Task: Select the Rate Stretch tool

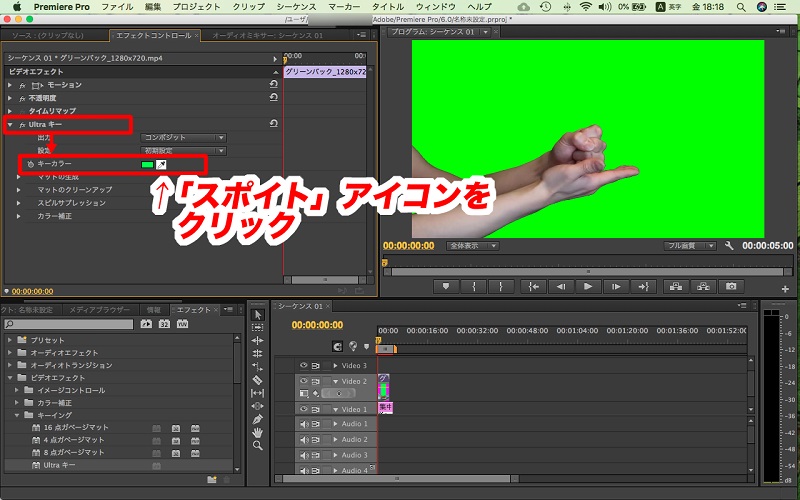Action: coord(258,366)
